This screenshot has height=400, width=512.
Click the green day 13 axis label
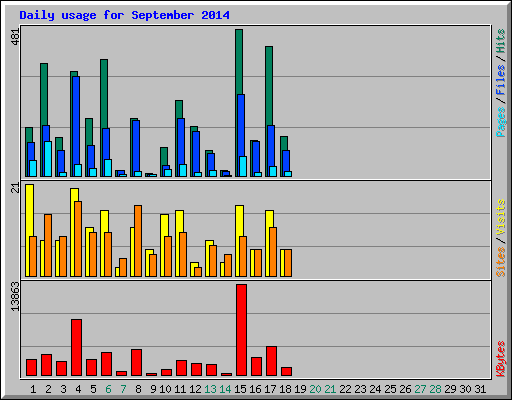click(x=210, y=389)
